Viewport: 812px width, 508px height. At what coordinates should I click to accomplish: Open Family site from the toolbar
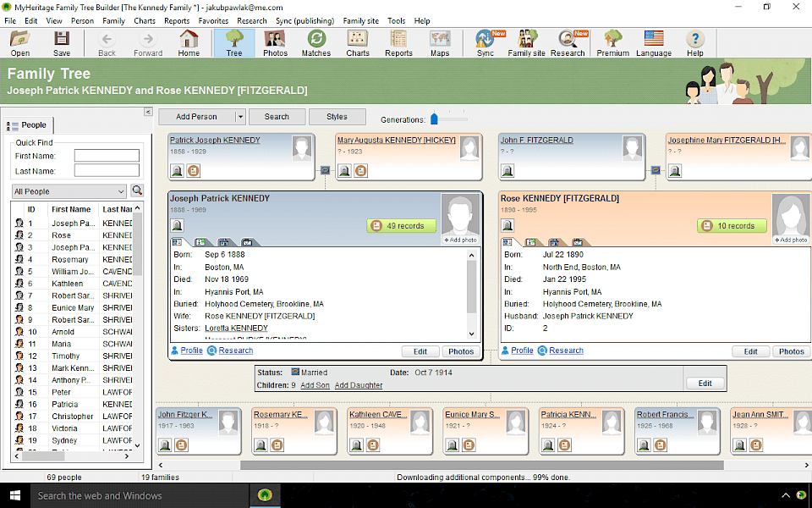(x=526, y=43)
